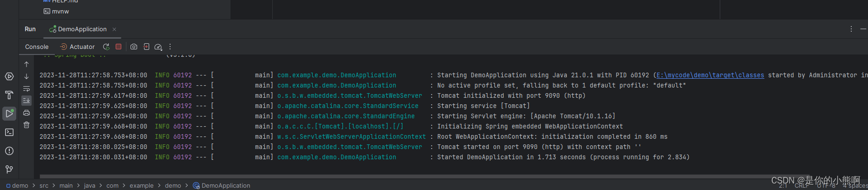Clear all console output with trash icon

pos(26,125)
